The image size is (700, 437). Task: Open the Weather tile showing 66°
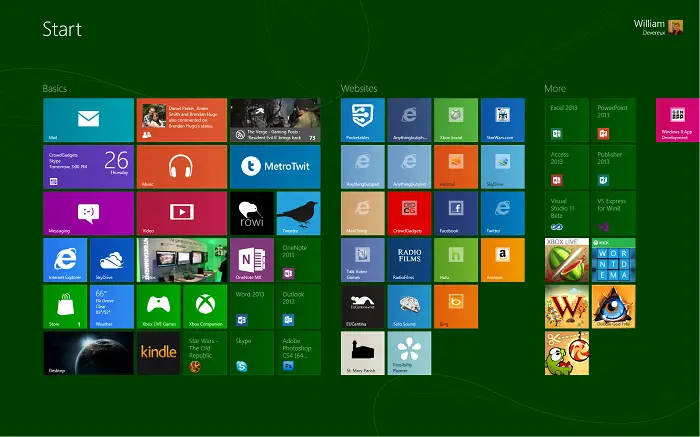tap(112, 307)
